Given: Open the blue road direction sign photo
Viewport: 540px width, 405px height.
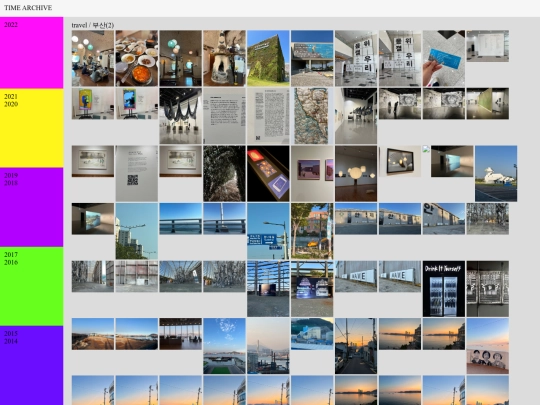Looking at the screenshot, I should tap(268, 231).
